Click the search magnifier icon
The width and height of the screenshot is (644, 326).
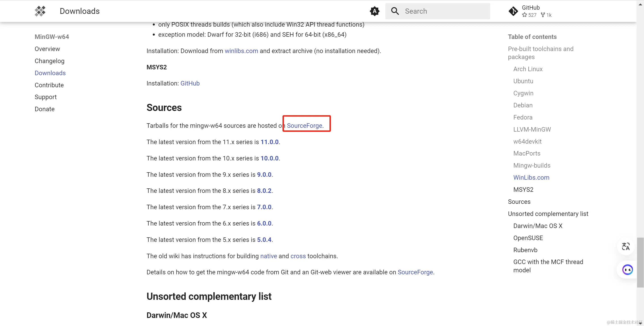pyautogui.click(x=395, y=11)
